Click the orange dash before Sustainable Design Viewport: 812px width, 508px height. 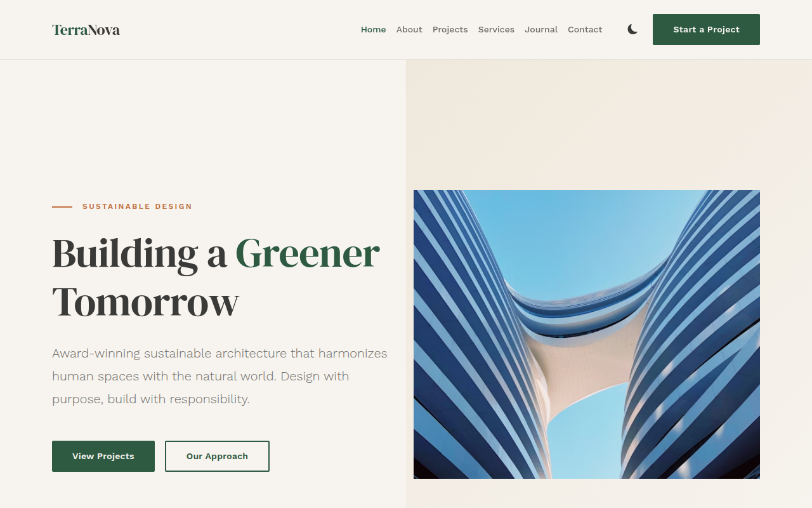[62, 206]
